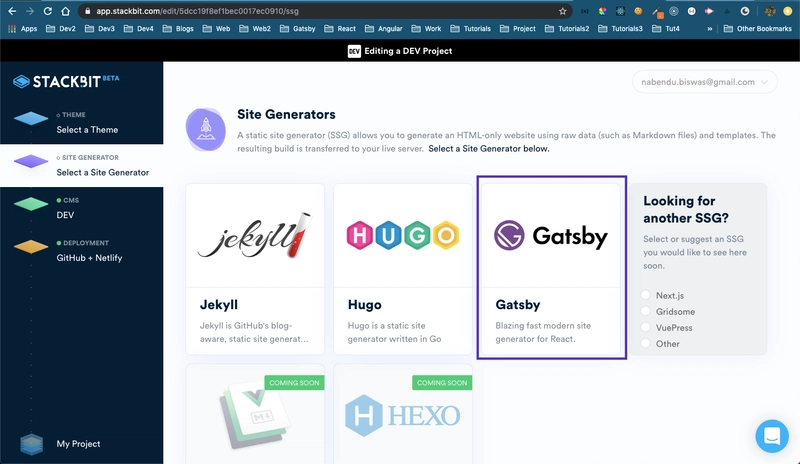Click the Jekyll logo image
The width and height of the screenshot is (800, 464).
coord(255,235)
